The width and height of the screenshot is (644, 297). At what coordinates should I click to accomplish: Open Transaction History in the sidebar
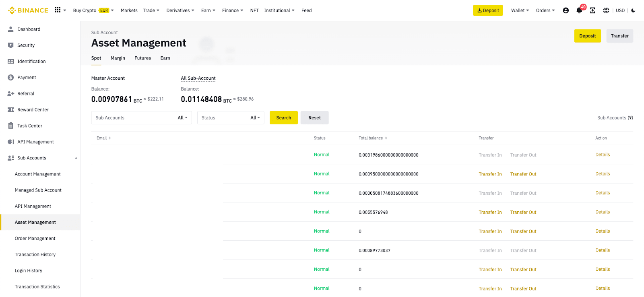click(x=35, y=255)
